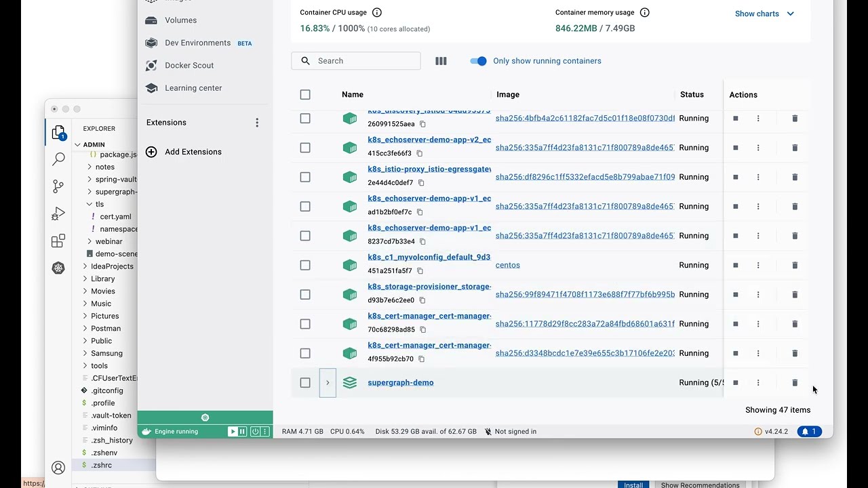Check the checkbox for container 2e44d4c0def7

click(x=305, y=177)
